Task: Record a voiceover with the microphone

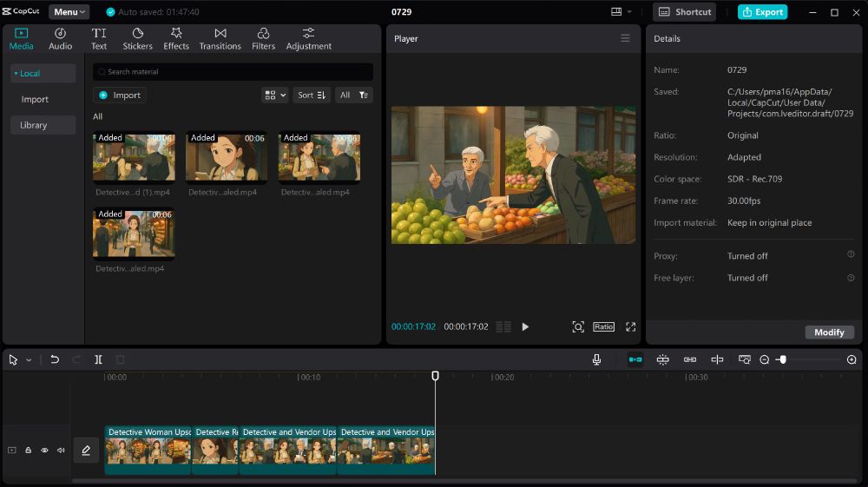Action: [x=596, y=359]
